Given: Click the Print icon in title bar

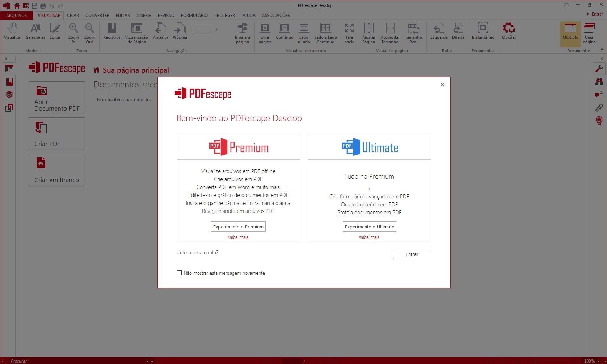Looking at the screenshot, I should tap(43, 5).
